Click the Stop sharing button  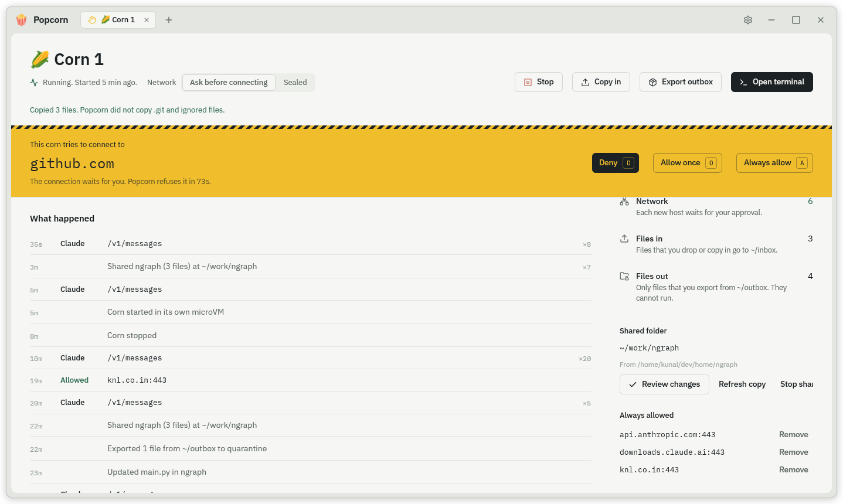tap(796, 384)
